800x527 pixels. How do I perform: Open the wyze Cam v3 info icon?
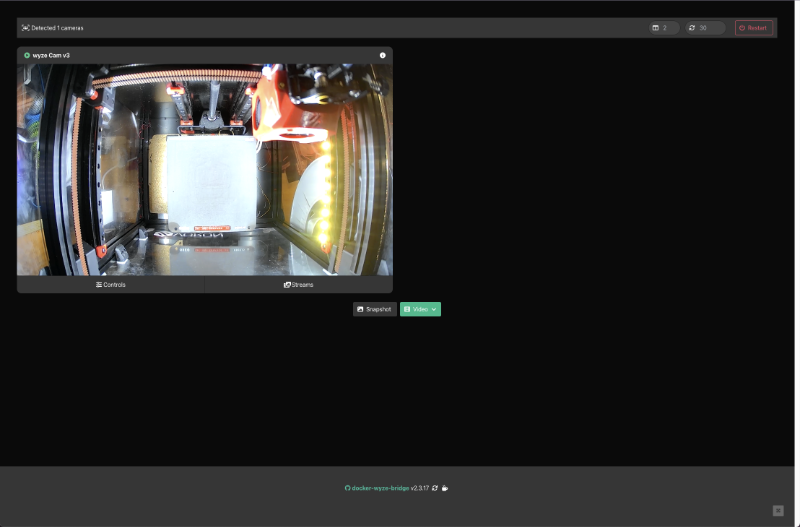(x=383, y=55)
